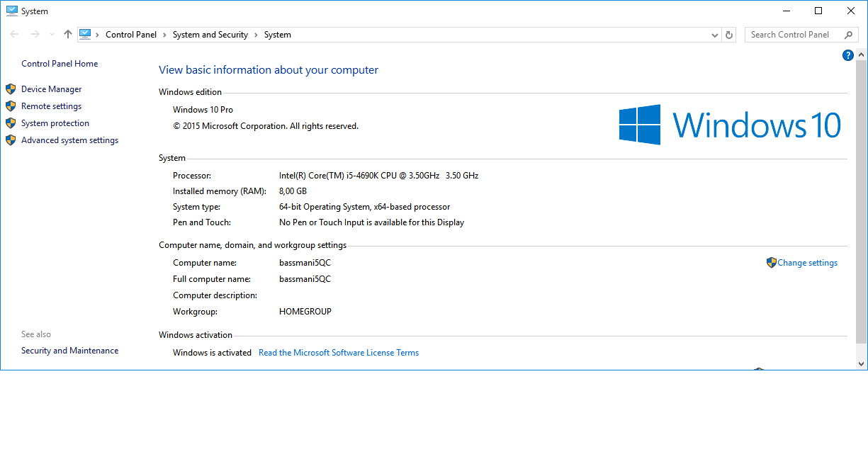Open Remote settings link
This screenshot has width=868, height=459.
[x=51, y=106]
